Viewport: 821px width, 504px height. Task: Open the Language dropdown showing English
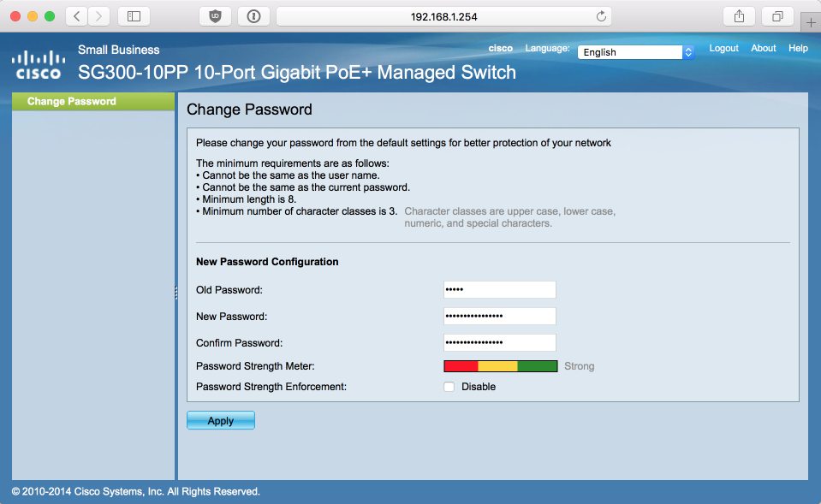pyautogui.click(x=635, y=52)
